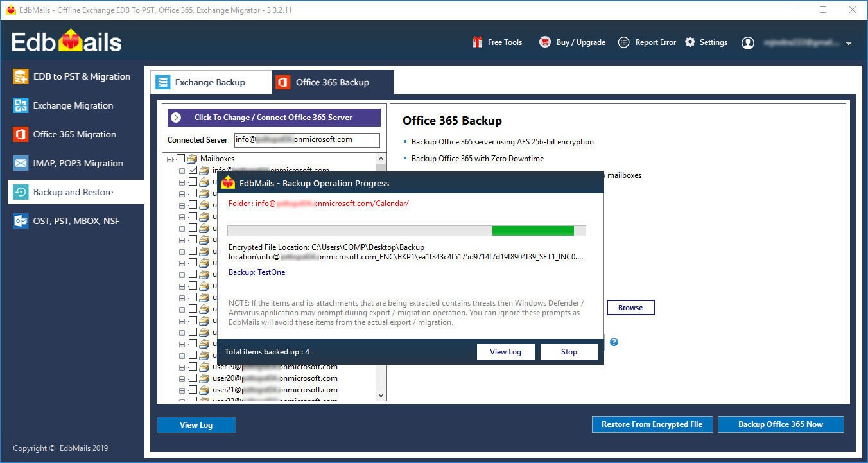Open EDB to PST & Migration sidebar icon
The width and height of the screenshot is (868, 463).
point(21,76)
